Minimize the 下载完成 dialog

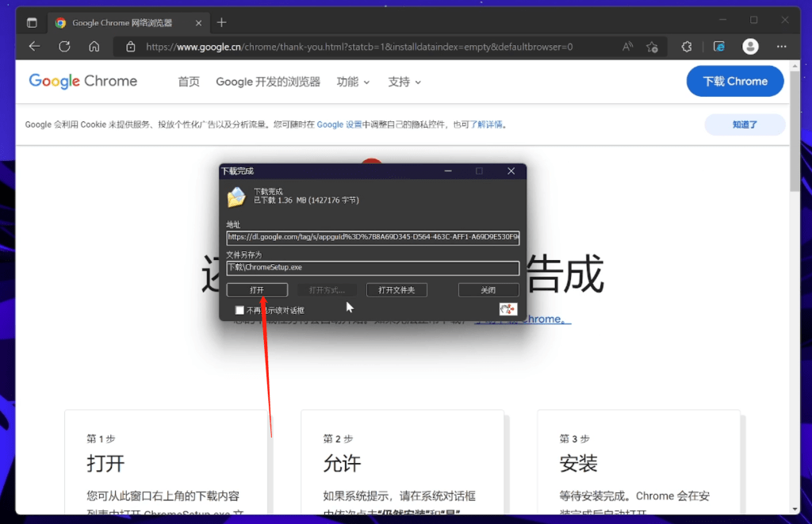coord(448,171)
